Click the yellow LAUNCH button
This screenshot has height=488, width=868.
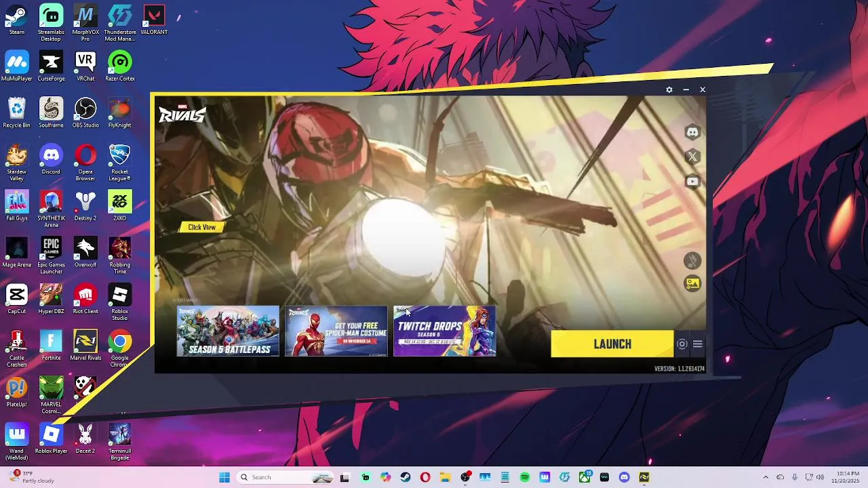[612, 344]
